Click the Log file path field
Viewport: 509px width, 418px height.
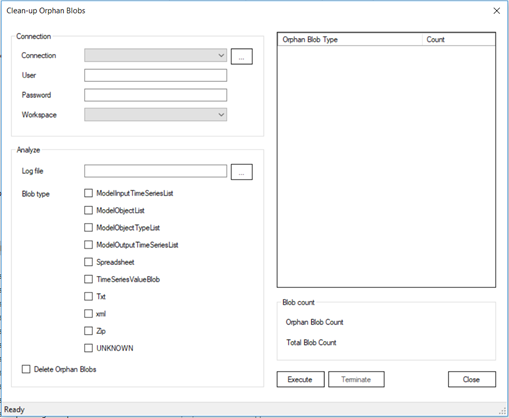click(x=155, y=171)
